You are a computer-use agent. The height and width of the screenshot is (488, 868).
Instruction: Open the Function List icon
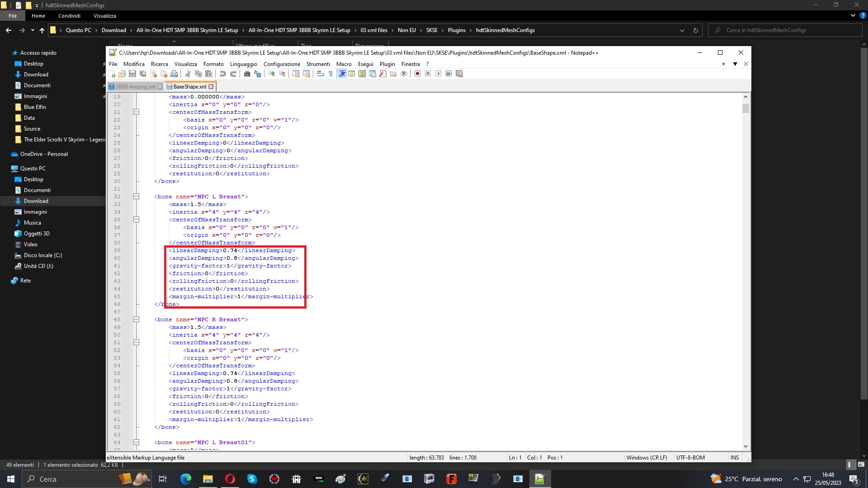coord(383,74)
